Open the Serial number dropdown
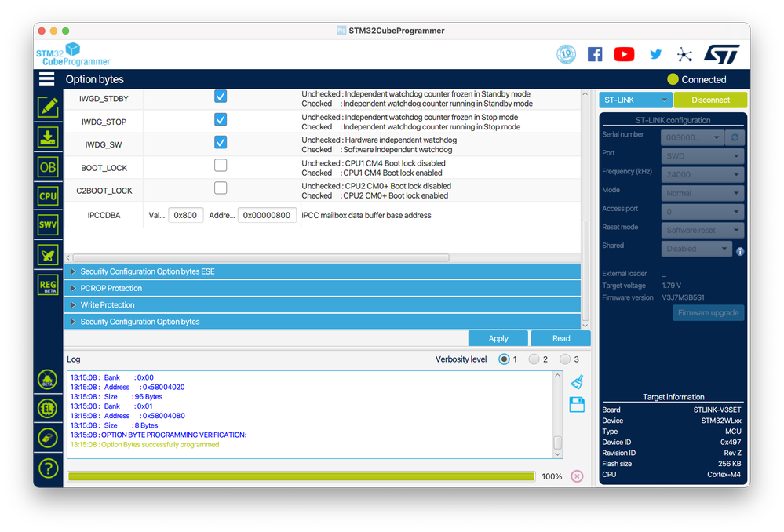784x532 pixels. pyautogui.click(x=692, y=137)
